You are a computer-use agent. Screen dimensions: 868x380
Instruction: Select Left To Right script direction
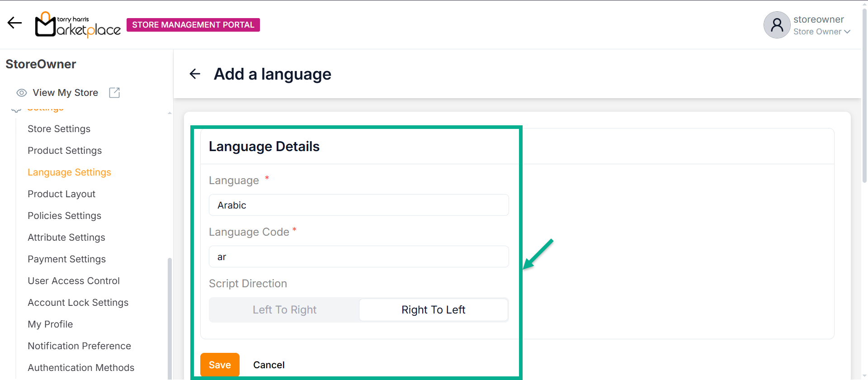point(284,310)
